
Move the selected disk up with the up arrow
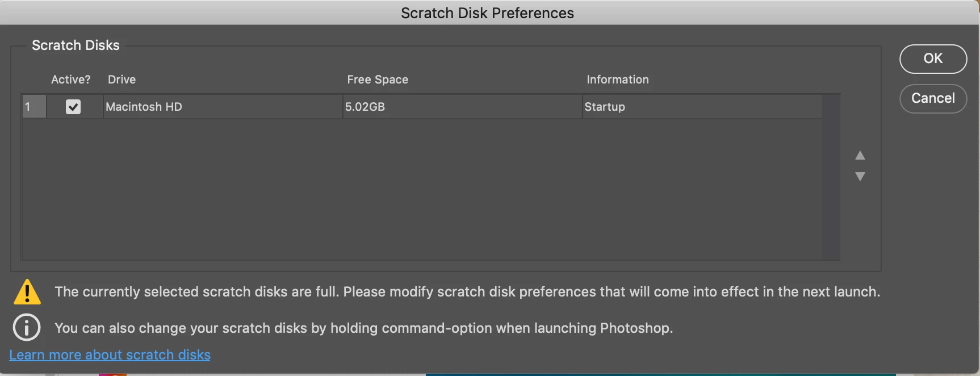(x=860, y=156)
